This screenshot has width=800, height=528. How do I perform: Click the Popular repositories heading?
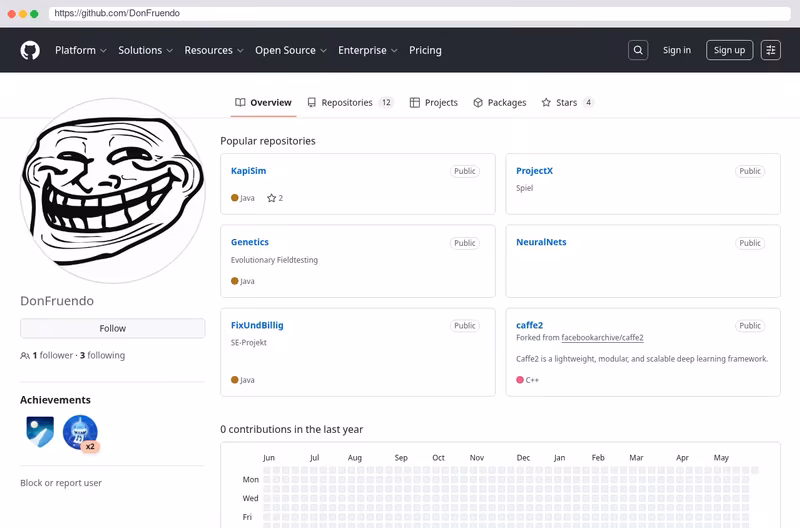268,141
